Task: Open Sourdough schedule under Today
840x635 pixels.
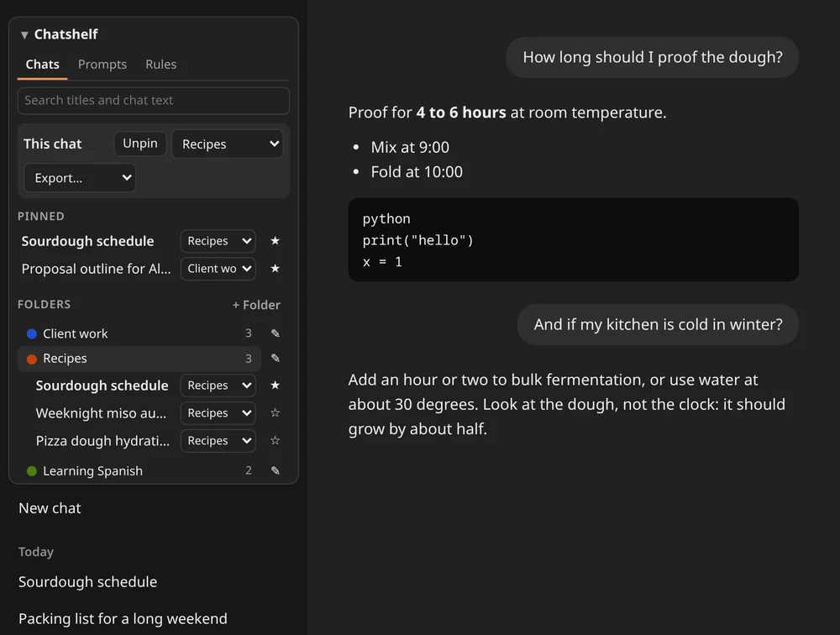Action: click(88, 582)
